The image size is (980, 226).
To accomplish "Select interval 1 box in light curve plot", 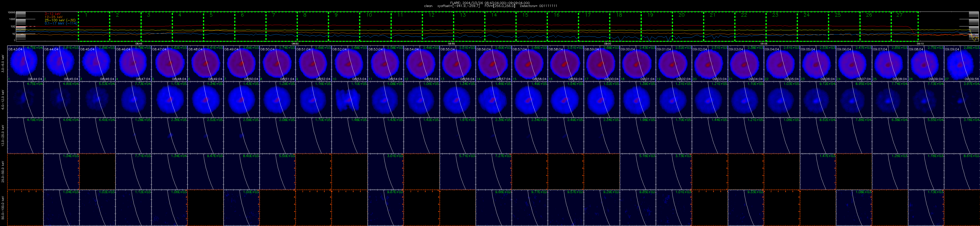I will pos(94,26).
